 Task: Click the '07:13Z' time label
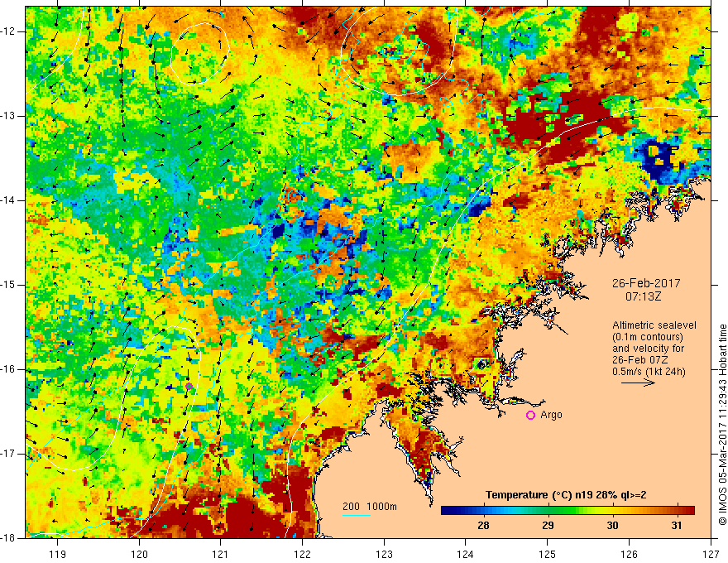[643, 296]
